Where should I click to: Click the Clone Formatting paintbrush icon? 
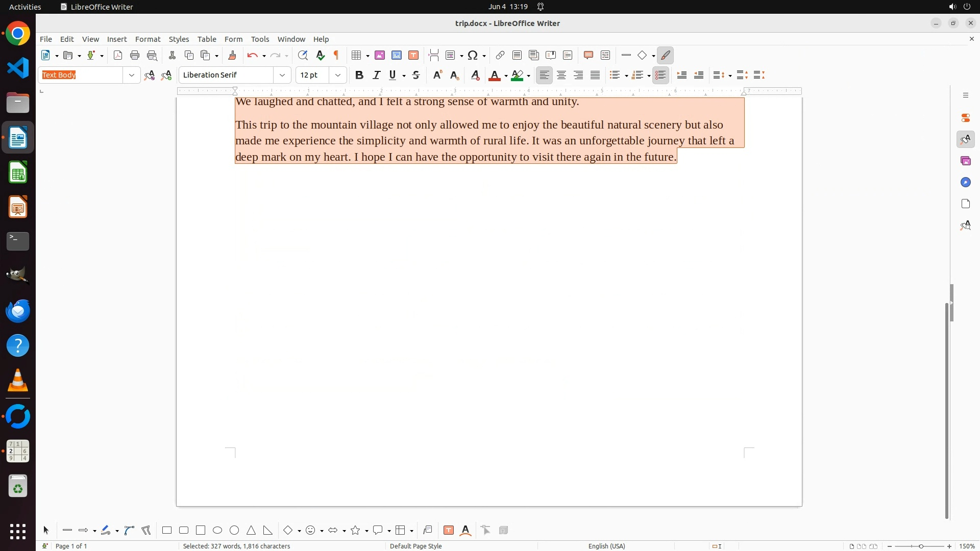232,55
